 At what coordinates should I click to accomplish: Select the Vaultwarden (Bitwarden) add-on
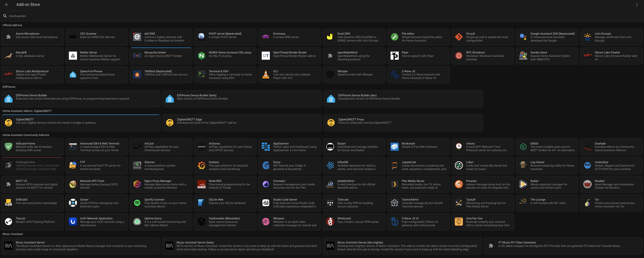225,222
